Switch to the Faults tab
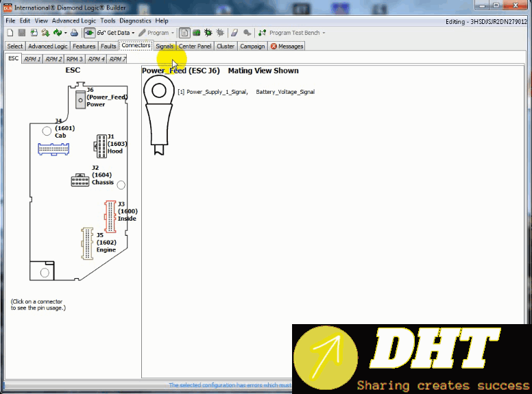This screenshot has width=532, height=394. tap(108, 46)
